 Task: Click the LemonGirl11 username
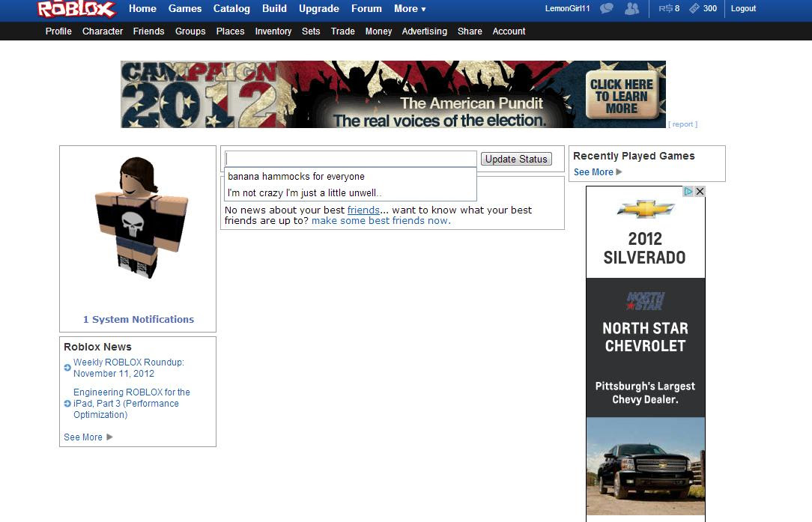(567, 8)
